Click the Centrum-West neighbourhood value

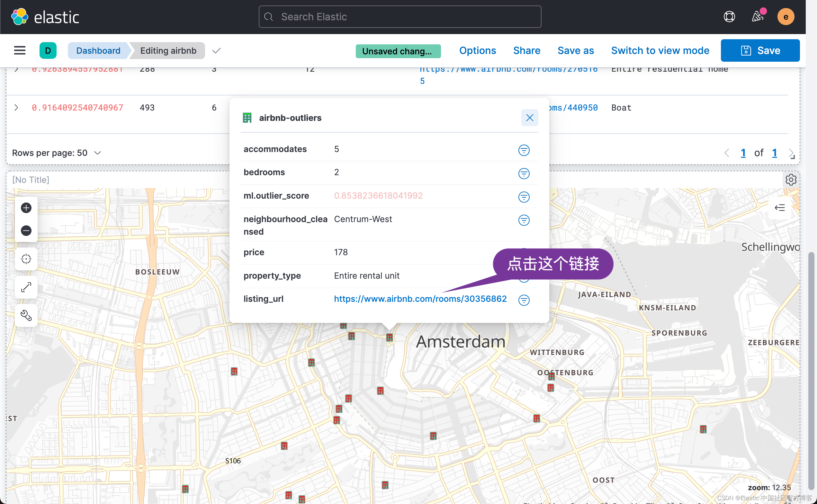coord(363,219)
